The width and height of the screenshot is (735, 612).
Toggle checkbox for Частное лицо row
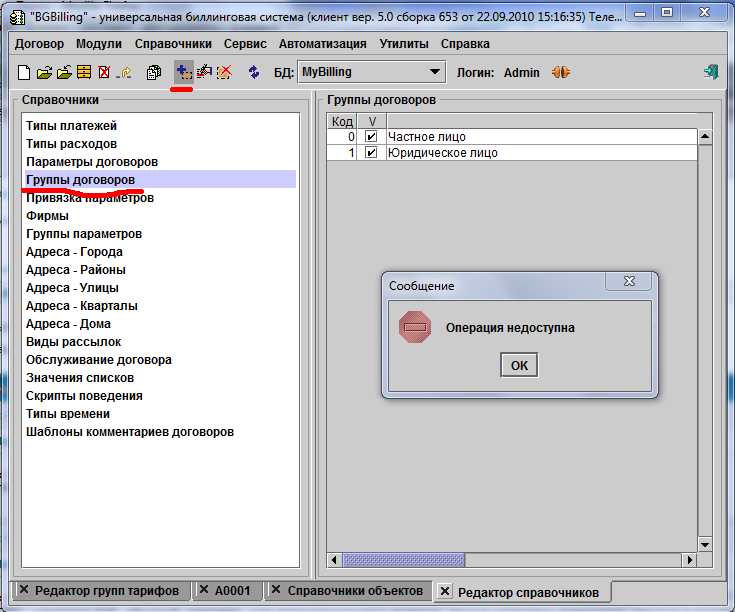pyautogui.click(x=371, y=137)
